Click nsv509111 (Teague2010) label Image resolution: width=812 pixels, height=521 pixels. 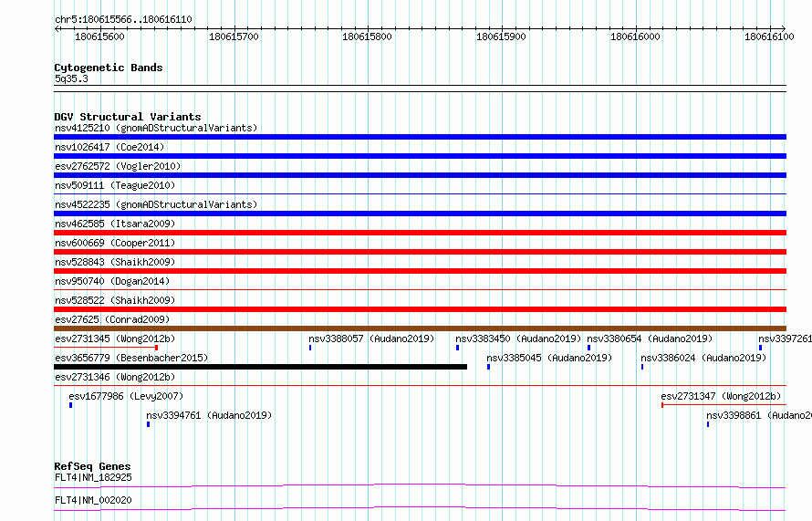[115, 185]
